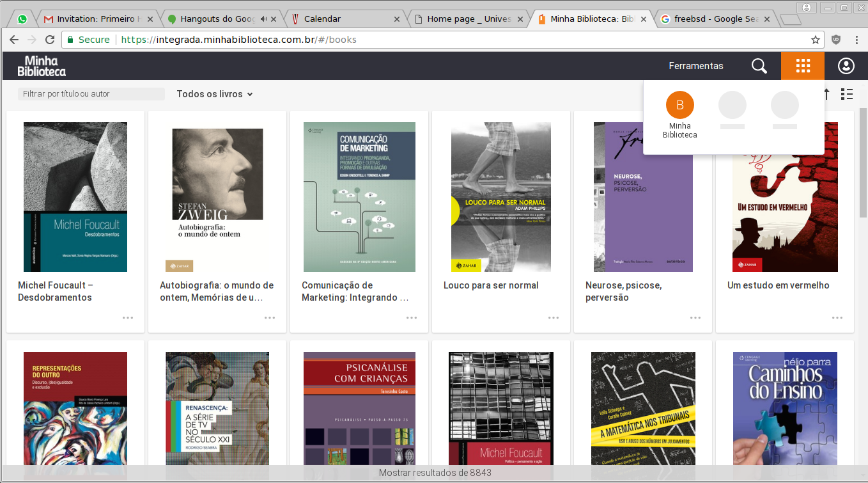
Task: Open the Renascença série de TV cover
Action: pos(217,408)
